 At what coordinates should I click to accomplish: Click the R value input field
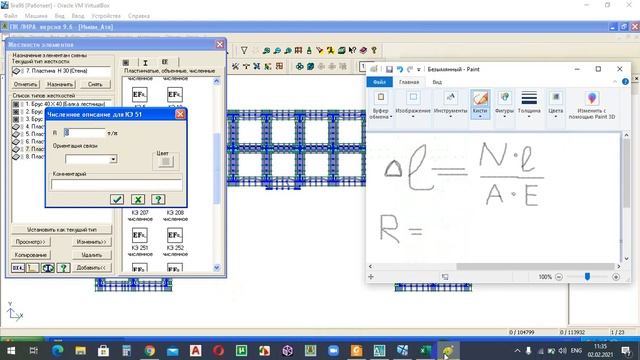point(84,133)
